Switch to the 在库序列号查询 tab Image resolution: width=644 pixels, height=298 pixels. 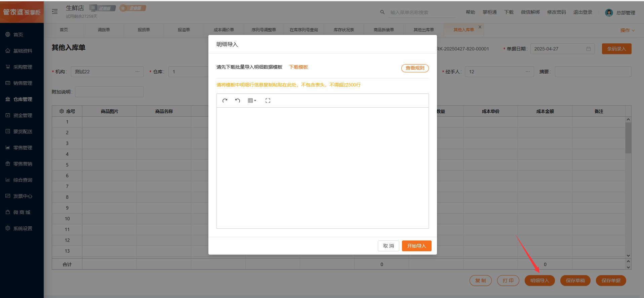click(304, 30)
